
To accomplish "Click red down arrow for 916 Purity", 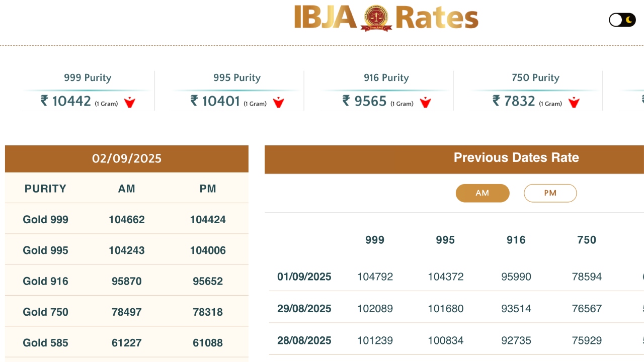I will tap(426, 103).
